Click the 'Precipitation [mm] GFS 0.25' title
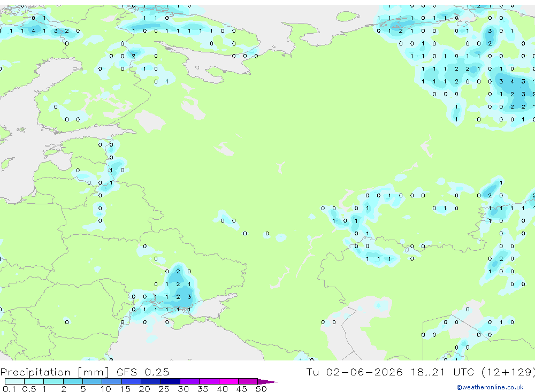Image resolution: width=535 pixels, height=392 pixels. 85,372
